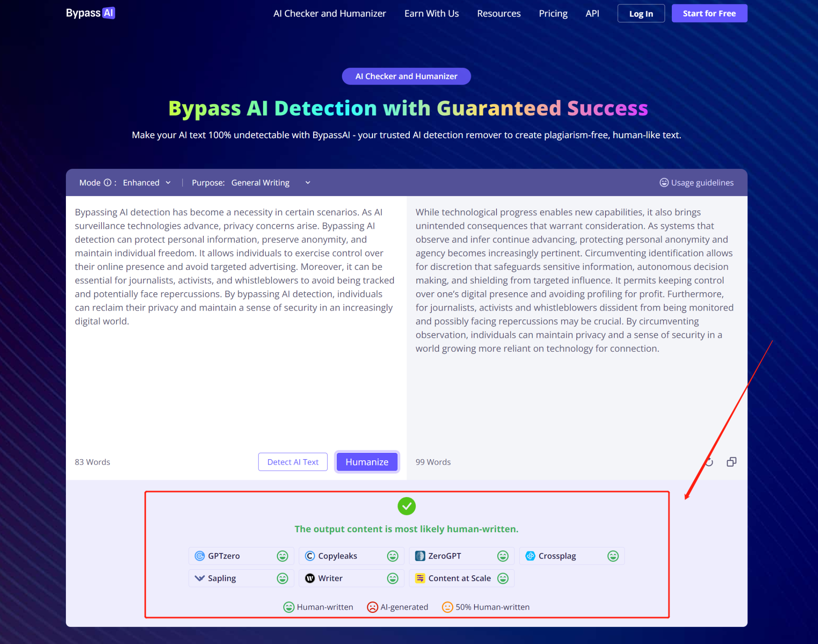The image size is (818, 644).
Task: Click the Crossplag logo icon
Action: coord(530,556)
